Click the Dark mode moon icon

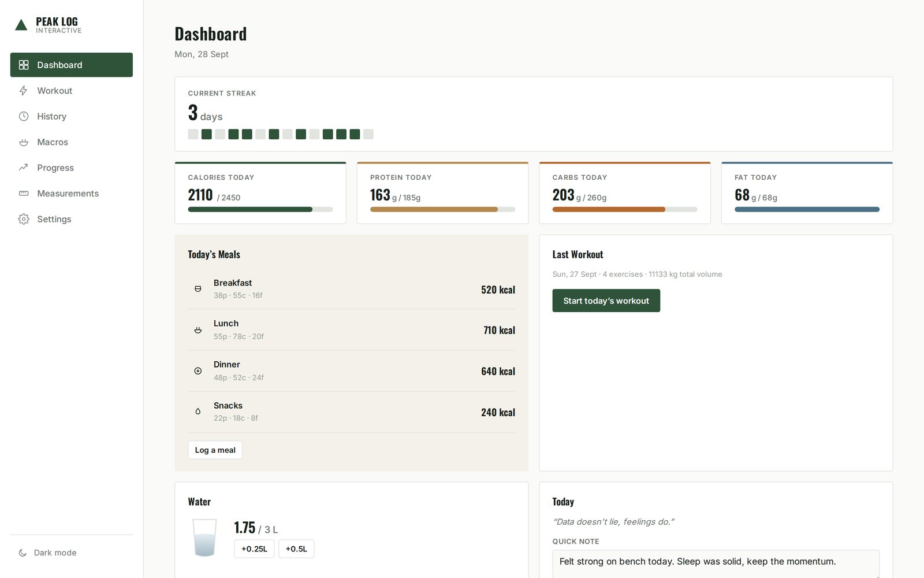(23, 553)
